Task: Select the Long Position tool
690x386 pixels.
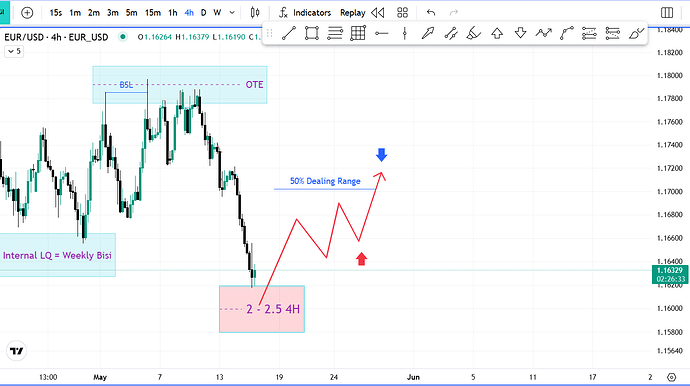Action: coord(589,33)
